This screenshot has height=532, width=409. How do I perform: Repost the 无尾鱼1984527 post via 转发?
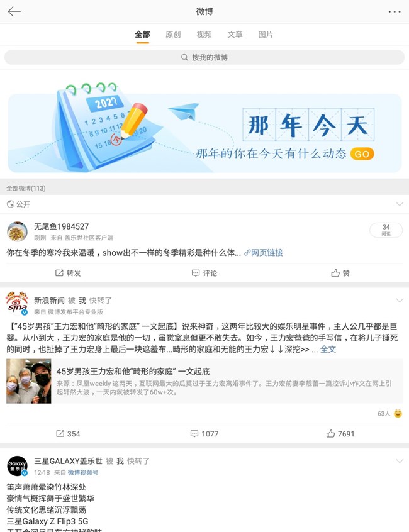68,273
